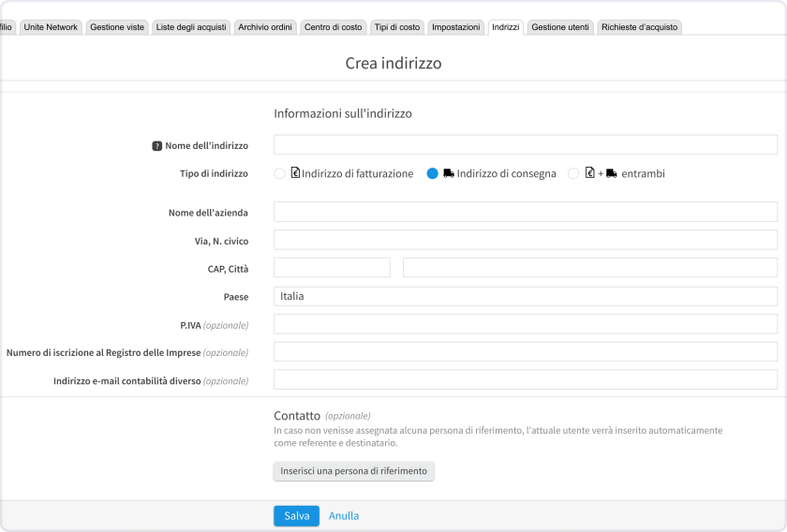Select the Indirizzo di consegna radio button
The height and width of the screenshot is (532, 787).
pos(432,173)
